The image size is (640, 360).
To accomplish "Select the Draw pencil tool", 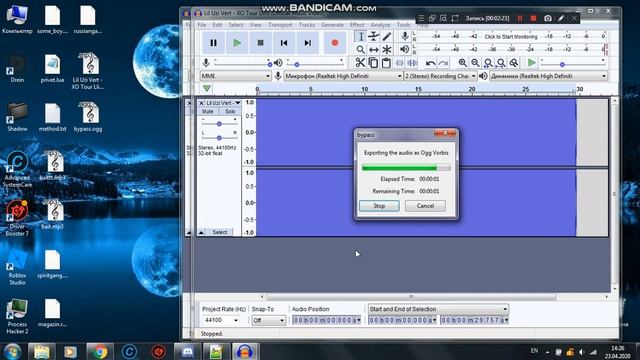I will (x=387, y=36).
